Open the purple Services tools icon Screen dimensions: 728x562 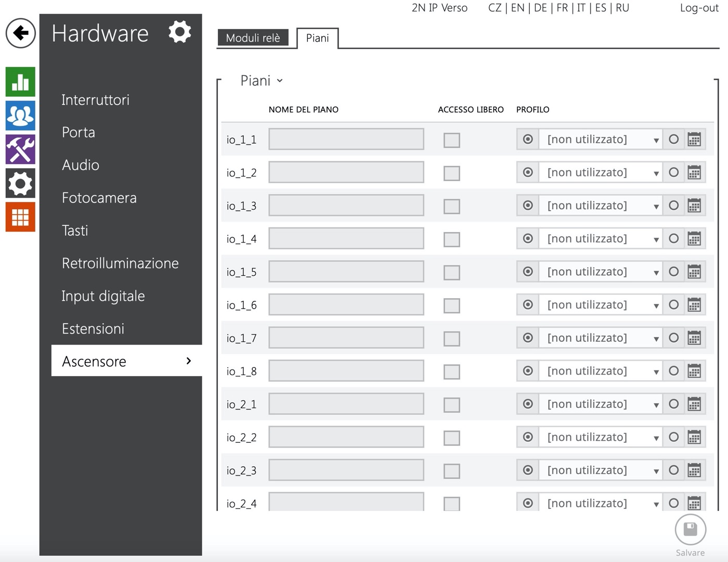(20, 149)
